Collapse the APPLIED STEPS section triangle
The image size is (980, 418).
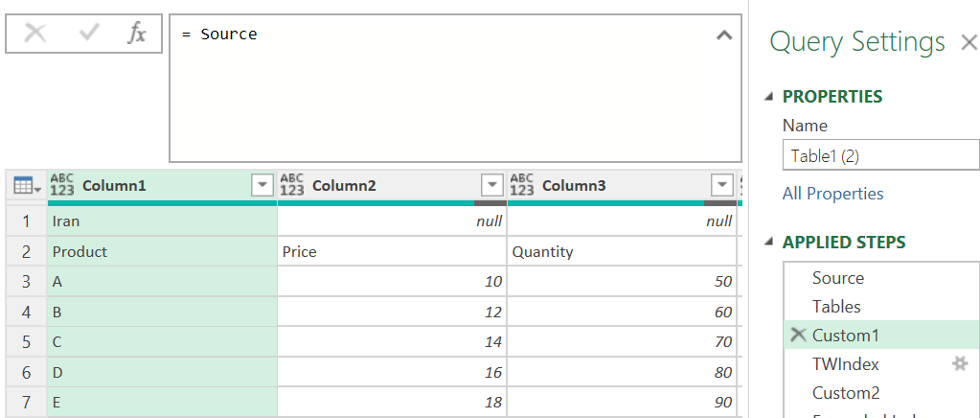point(769,243)
